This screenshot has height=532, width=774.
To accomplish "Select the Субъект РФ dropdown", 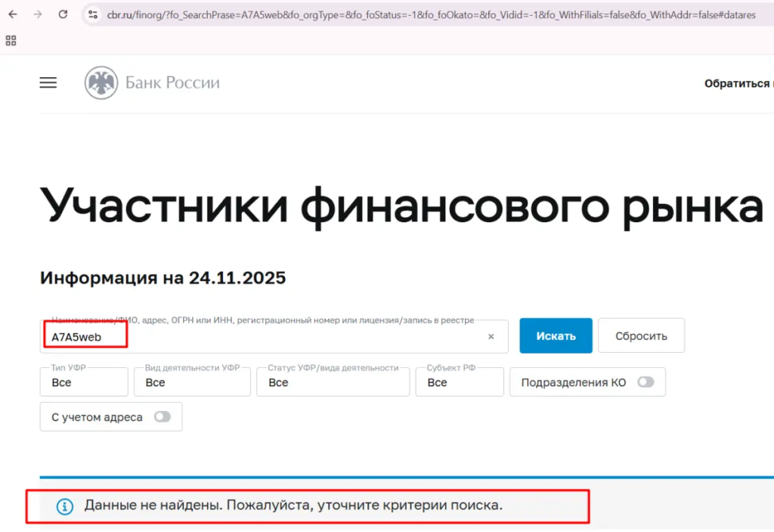I will [x=459, y=382].
